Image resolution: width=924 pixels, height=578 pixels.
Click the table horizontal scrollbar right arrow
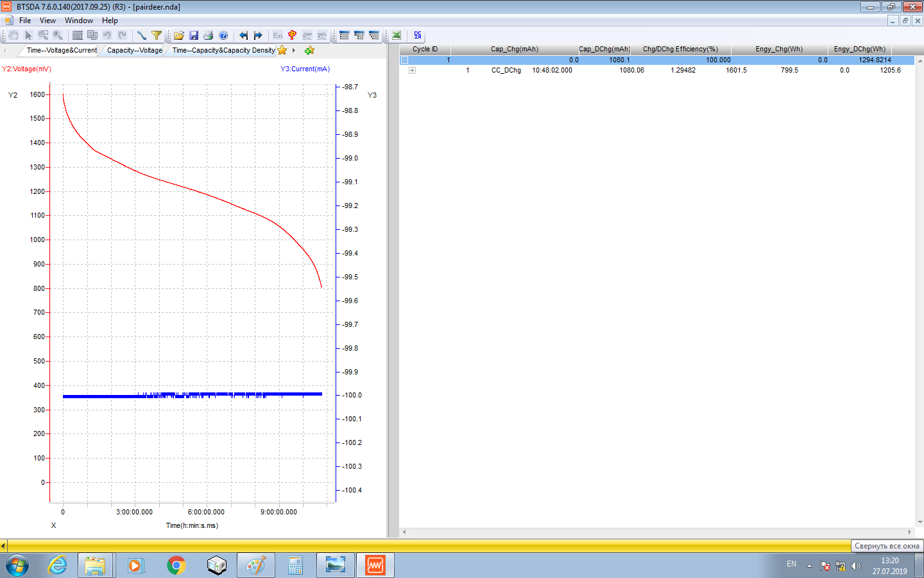point(910,532)
